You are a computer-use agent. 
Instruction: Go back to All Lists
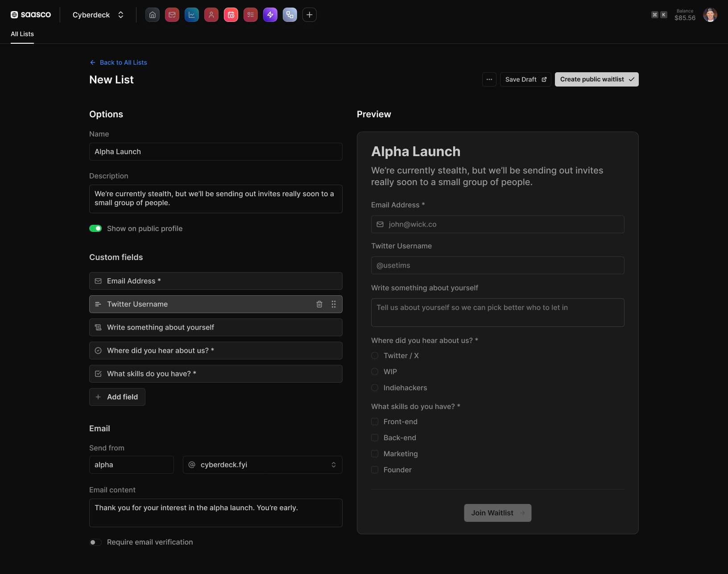[118, 62]
